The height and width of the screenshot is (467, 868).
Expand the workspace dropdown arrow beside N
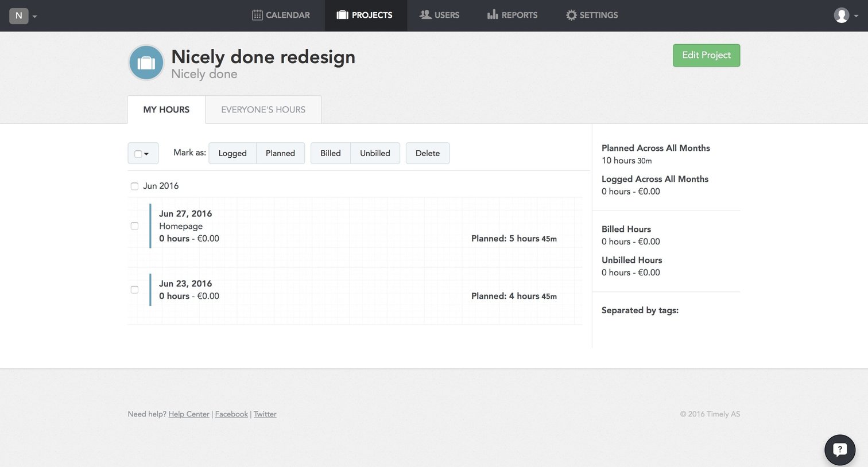(x=35, y=17)
